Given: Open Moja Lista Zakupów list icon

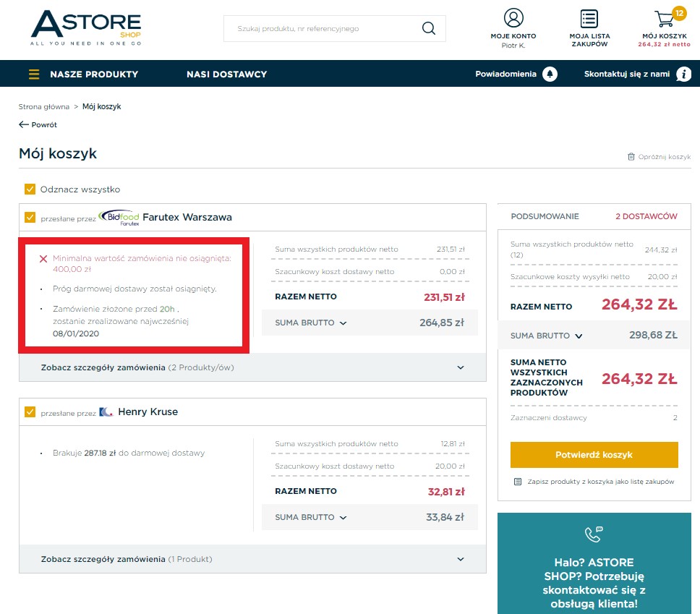Looking at the screenshot, I should coord(589,19).
